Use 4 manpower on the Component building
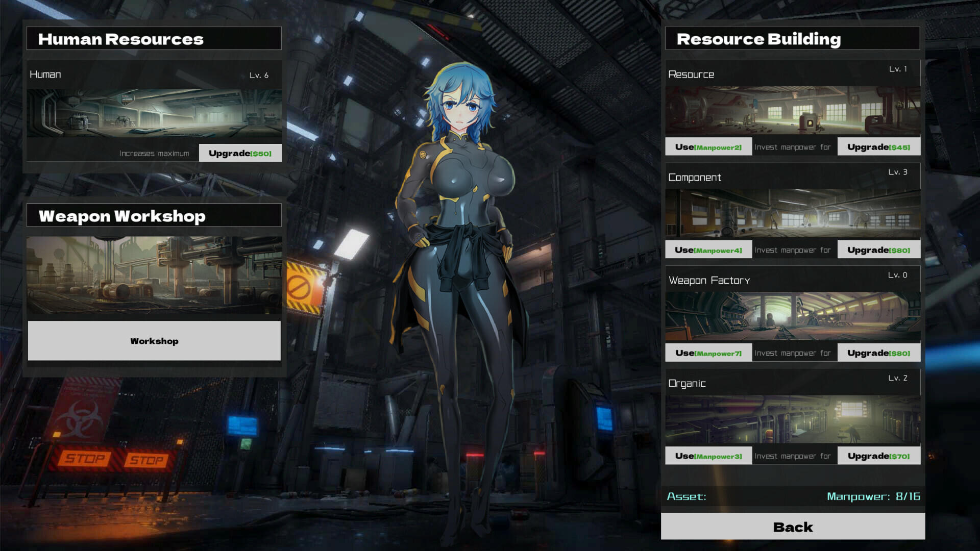Viewport: 980px width, 551px height. pyautogui.click(x=708, y=249)
